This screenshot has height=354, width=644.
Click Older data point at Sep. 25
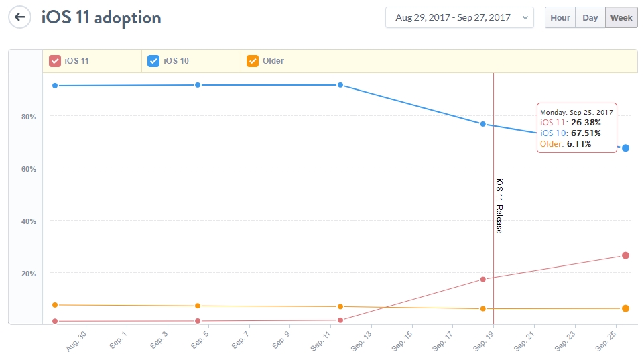(625, 308)
